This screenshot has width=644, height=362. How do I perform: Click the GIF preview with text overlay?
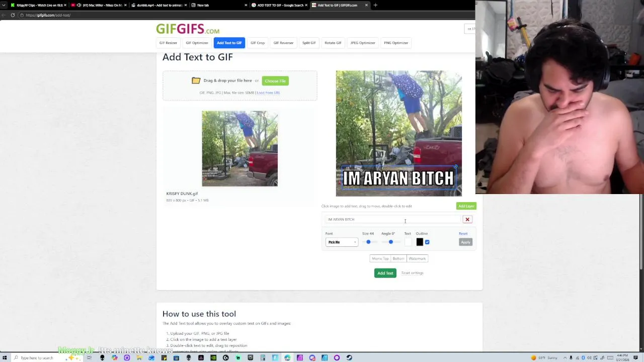398,133
